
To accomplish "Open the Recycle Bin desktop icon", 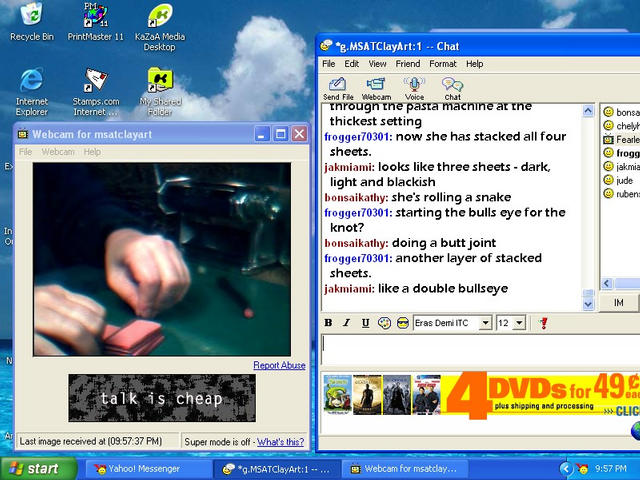I will tap(32, 21).
